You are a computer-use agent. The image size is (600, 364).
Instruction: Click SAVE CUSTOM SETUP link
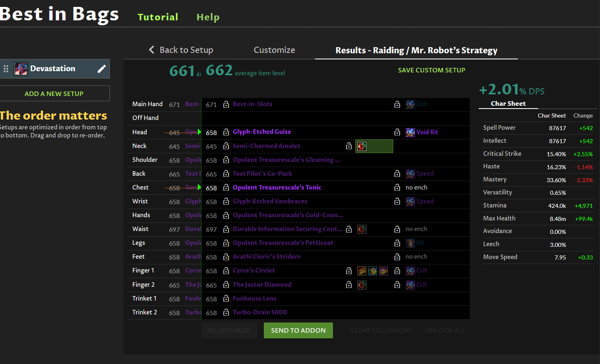click(x=431, y=70)
